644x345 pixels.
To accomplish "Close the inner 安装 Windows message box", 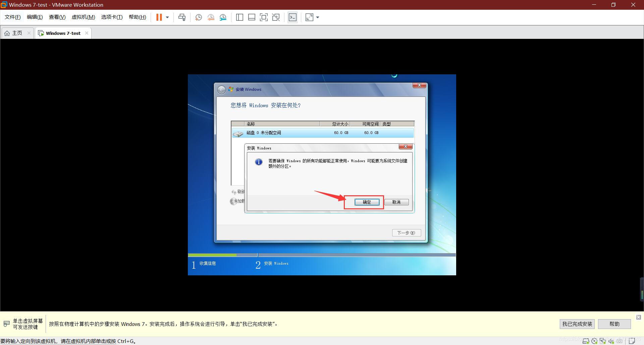I will 406,147.
